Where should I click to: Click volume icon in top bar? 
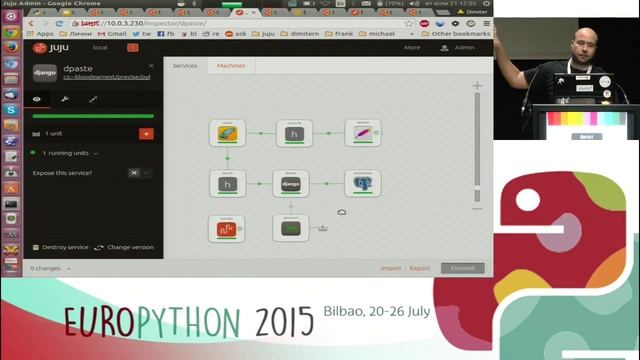pyautogui.click(x=414, y=3)
